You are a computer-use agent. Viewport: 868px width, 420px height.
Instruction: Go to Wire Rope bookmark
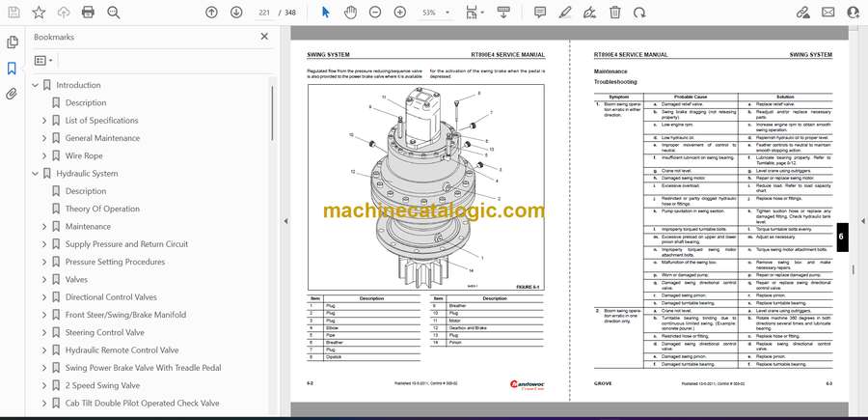click(x=84, y=155)
